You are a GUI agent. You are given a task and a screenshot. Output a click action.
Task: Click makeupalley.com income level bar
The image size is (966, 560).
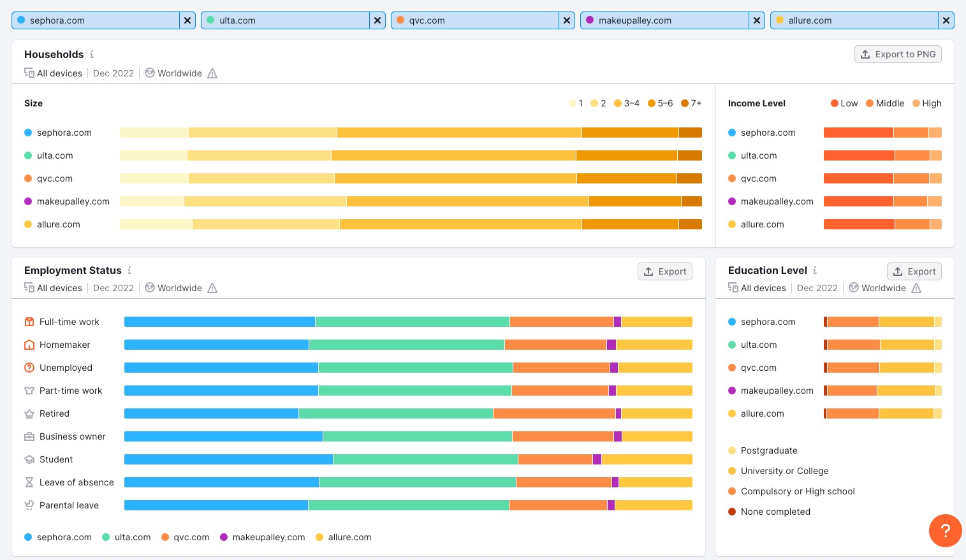[x=882, y=201]
